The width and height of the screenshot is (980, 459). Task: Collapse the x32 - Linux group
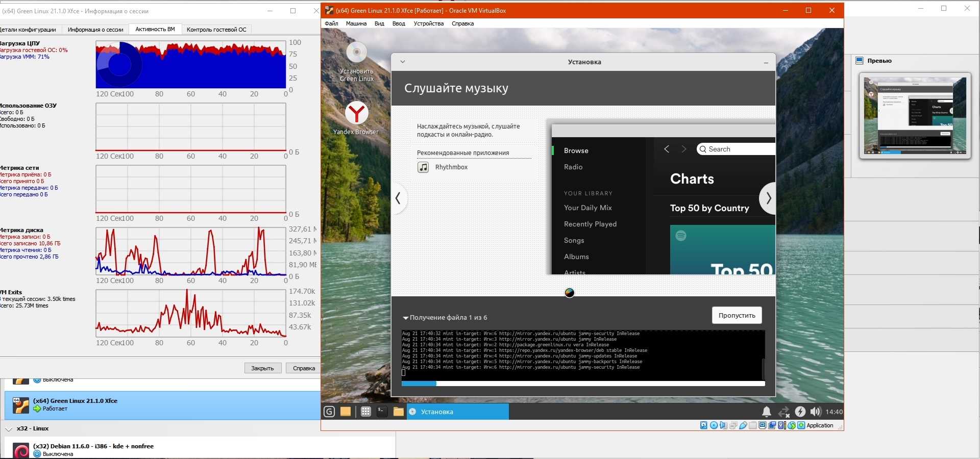pos(9,429)
